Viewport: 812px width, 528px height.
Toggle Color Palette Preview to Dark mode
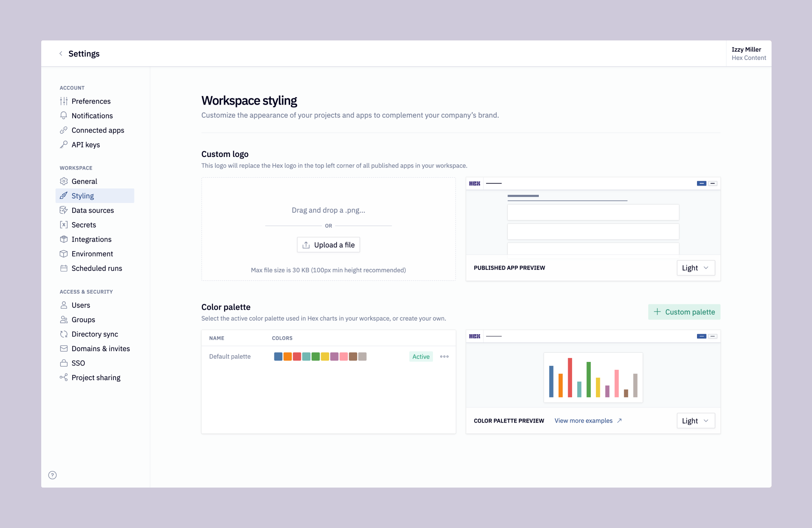[695, 420]
